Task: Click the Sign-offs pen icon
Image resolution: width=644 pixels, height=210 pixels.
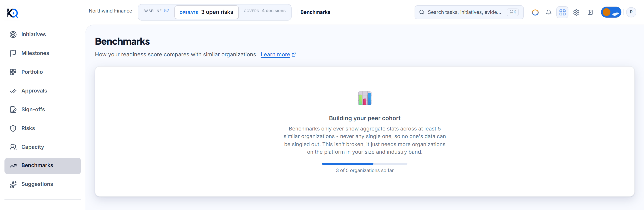Action: pos(13,110)
